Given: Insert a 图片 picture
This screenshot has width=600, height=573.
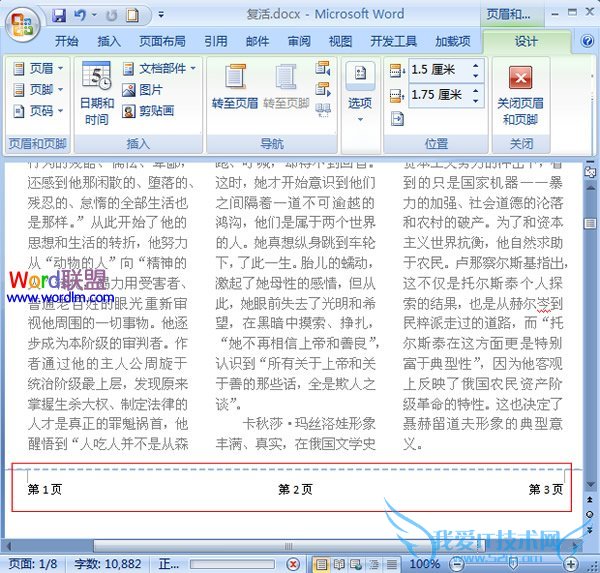Looking at the screenshot, I should pos(142,90).
